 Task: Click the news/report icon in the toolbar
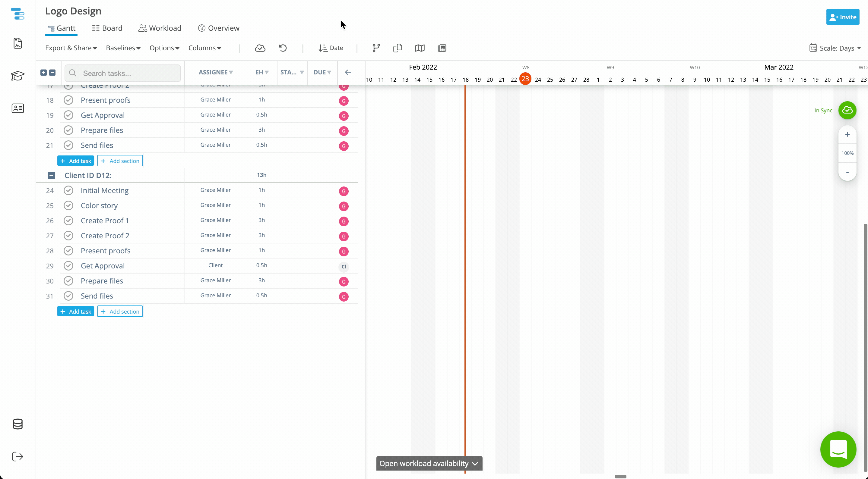point(442,48)
